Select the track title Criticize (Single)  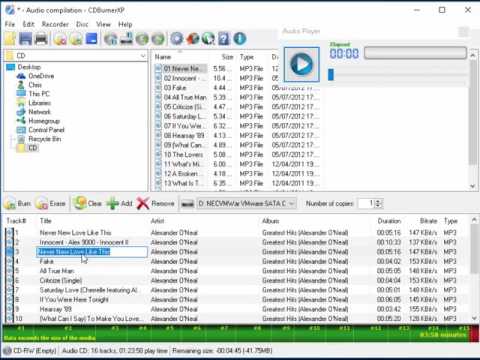coord(61,280)
